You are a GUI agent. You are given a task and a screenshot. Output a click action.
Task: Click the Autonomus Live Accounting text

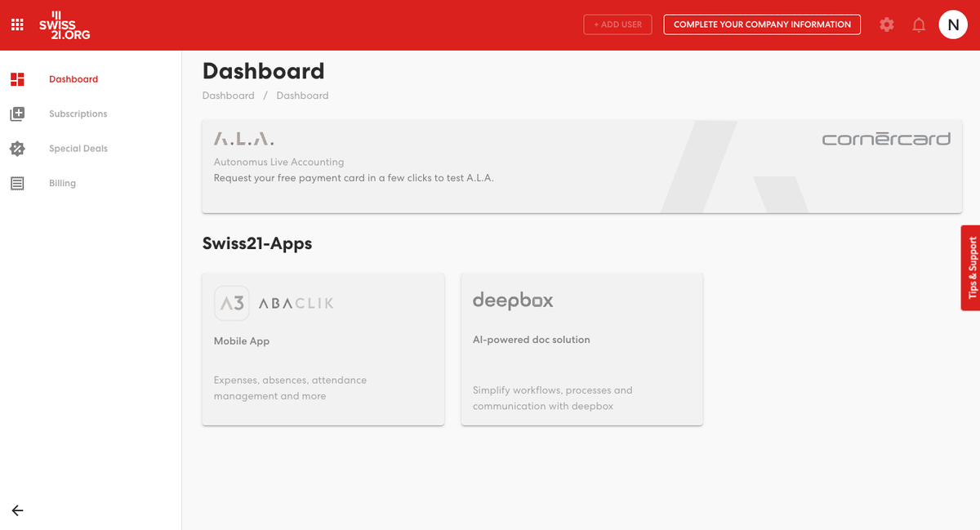(279, 162)
